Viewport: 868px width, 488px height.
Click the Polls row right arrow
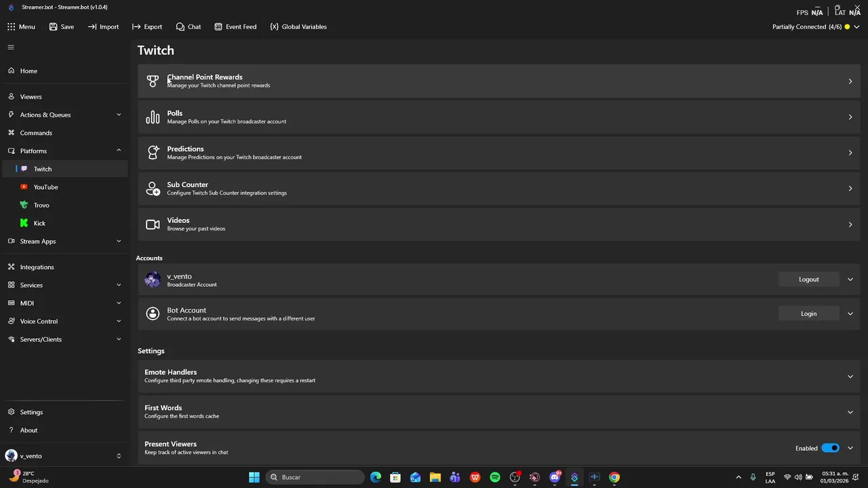click(x=850, y=117)
